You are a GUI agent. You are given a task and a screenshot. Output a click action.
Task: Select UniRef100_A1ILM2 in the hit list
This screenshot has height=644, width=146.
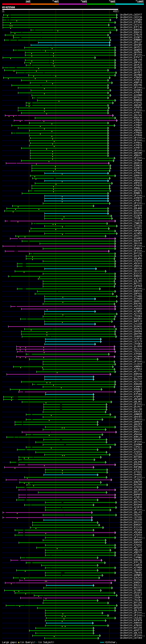131,278
